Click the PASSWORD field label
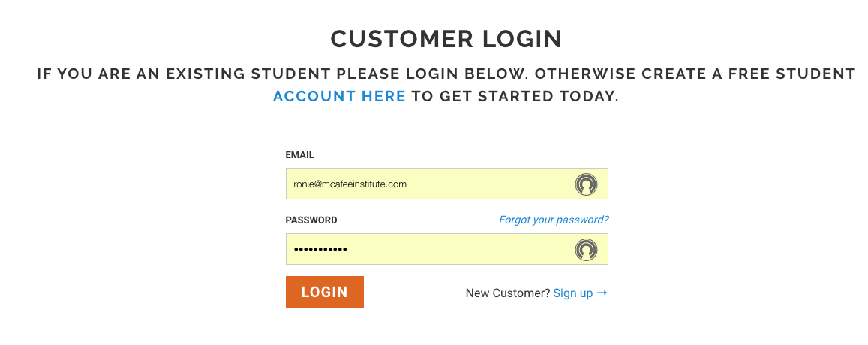 [311, 220]
